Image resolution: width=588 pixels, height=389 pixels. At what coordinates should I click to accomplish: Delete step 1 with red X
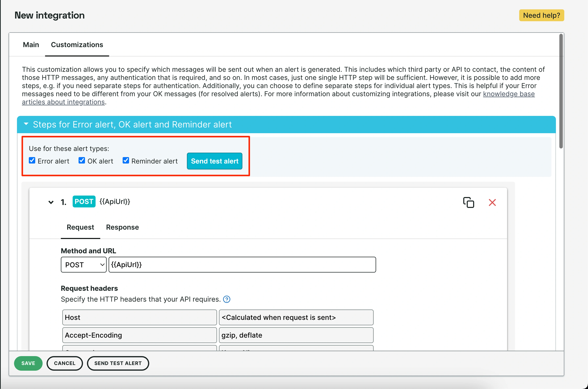pos(492,202)
